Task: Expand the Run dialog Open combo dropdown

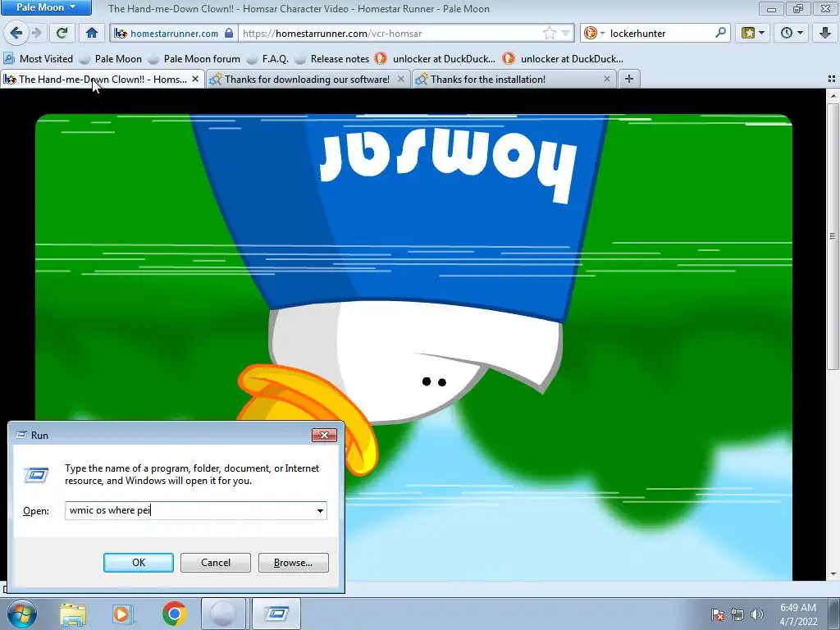Action: point(320,510)
